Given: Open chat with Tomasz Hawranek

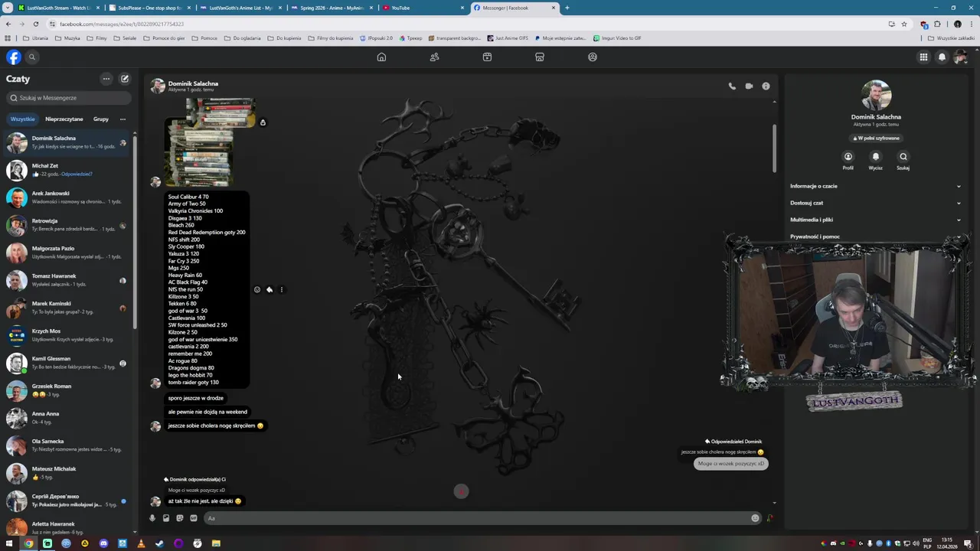Looking at the screenshot, I should (x=67, y=280).
